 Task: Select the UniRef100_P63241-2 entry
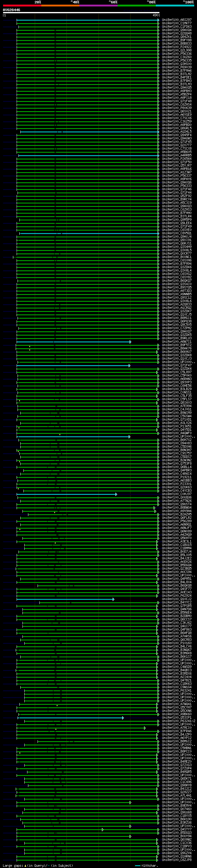[x=178, y=721]
